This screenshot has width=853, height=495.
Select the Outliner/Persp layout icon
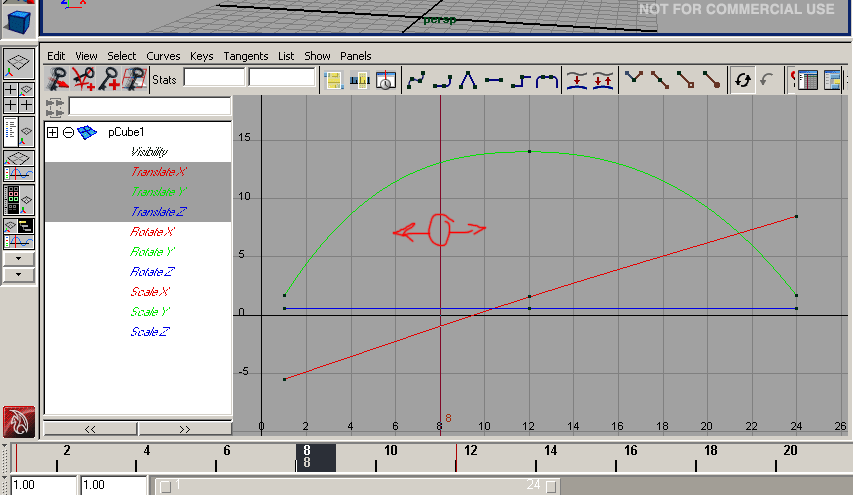coord(19,132)
